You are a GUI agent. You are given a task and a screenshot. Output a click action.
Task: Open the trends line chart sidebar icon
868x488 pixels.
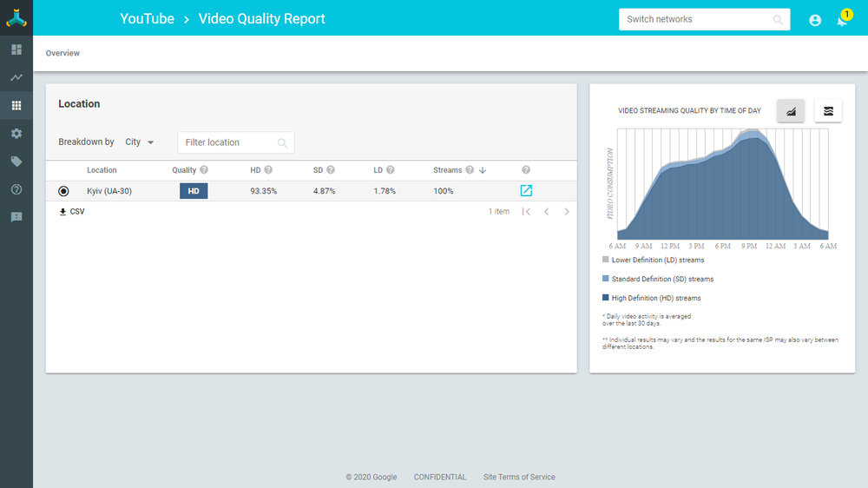click(16, 77)
